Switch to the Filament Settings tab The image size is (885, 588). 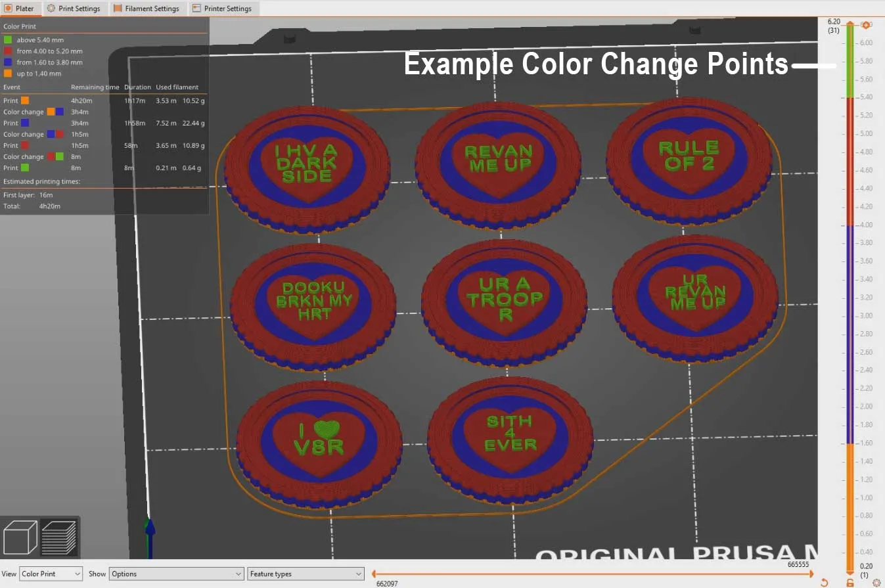click(146, 9)
